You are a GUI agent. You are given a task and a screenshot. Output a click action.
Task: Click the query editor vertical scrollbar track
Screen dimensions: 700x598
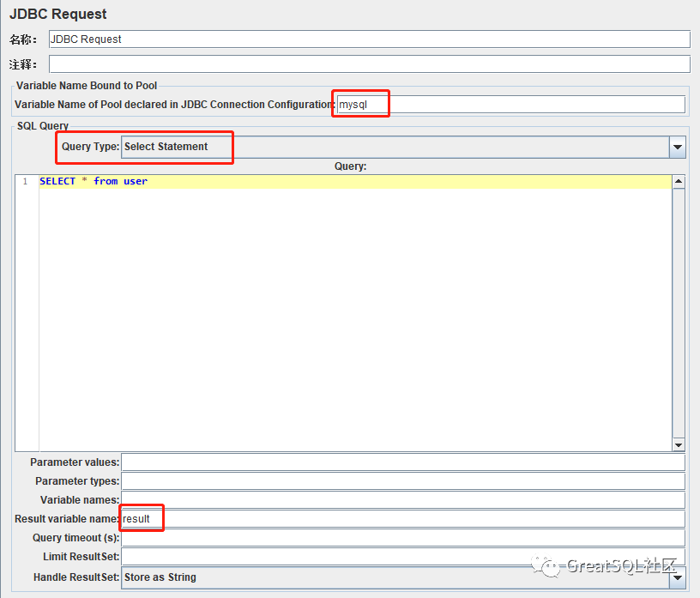[x=679, y=312]
